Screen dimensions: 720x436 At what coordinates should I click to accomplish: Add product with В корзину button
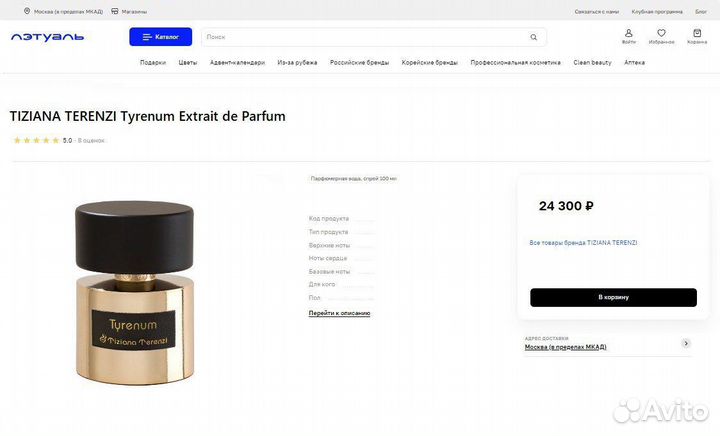click(613, 297)
